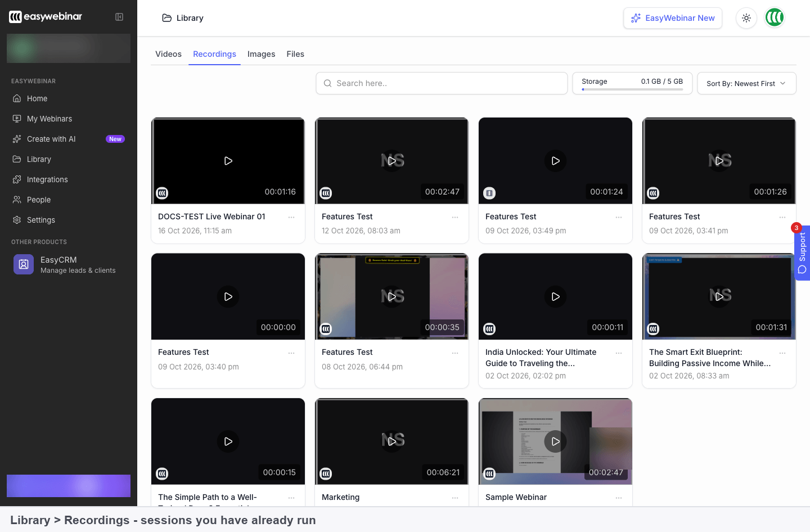Viewport: 810px width, 532px height.
Task: Open Sort By Newest First dropdown
Action: (x=746, y=83)
